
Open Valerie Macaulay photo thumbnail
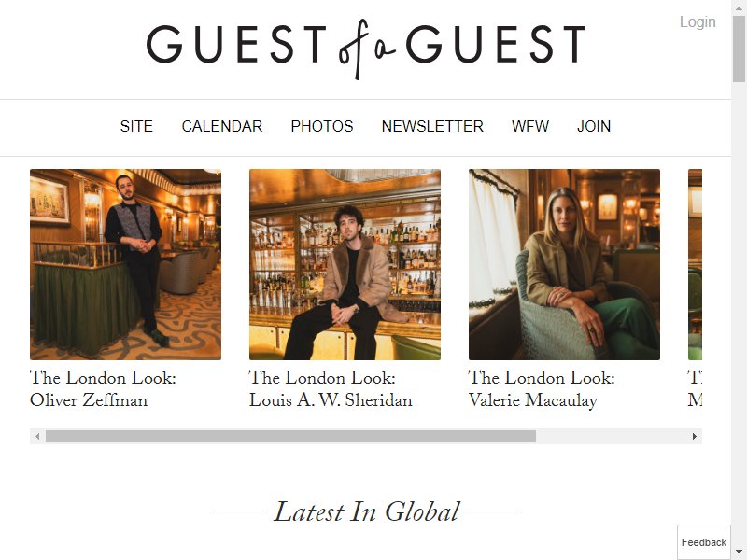pyautogui.click(x=564, y=264)
